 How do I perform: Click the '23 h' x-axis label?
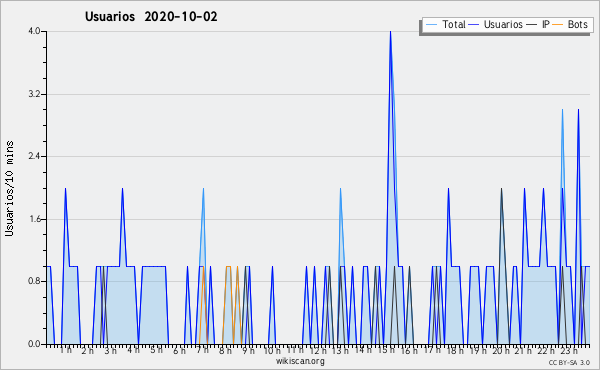click(569, 350)
